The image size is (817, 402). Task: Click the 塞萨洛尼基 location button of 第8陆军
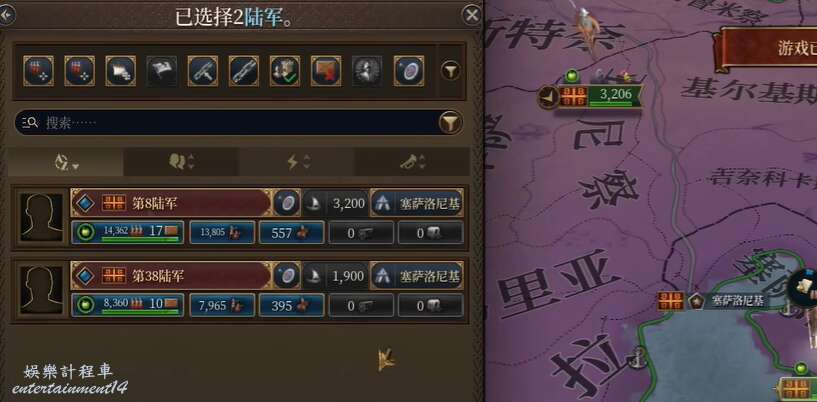pos(417,203)
